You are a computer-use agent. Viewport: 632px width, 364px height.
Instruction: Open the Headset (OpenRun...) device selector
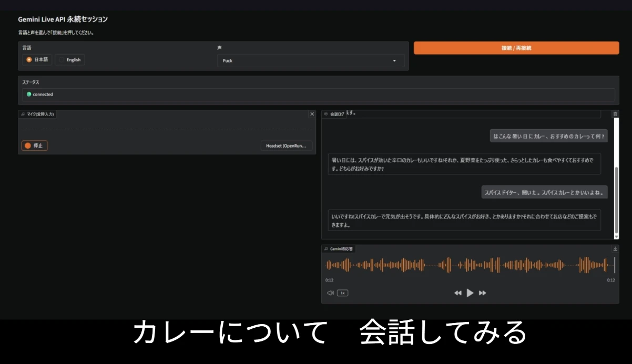click(286, 145)
